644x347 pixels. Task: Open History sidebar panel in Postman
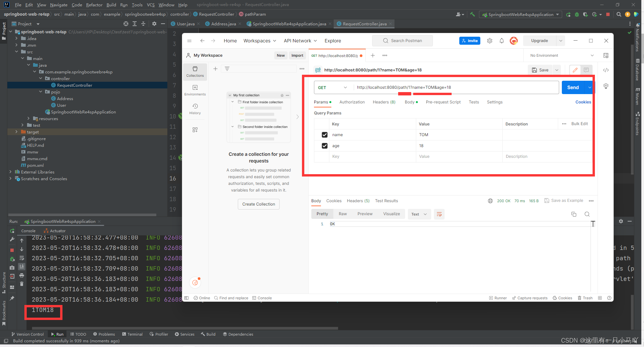pos(195,109)
